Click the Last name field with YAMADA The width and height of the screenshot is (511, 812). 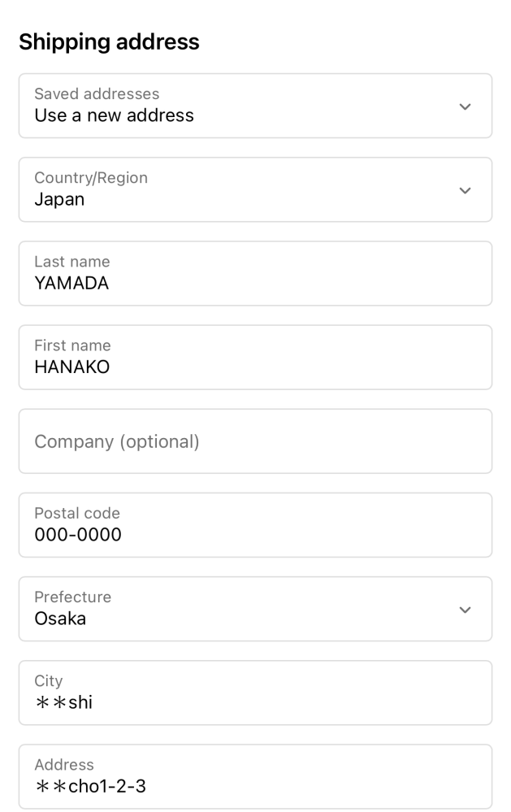pos(255,273)
